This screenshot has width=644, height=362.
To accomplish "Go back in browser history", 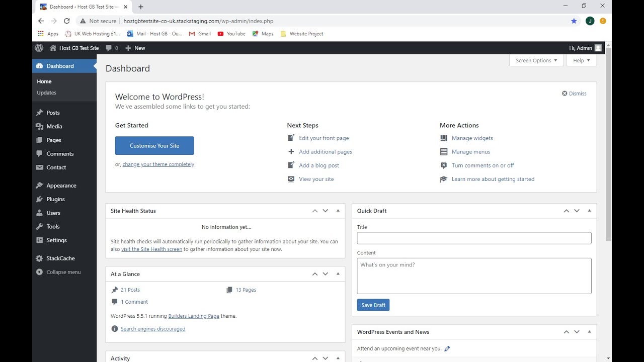I will click(x=41, y=21).
